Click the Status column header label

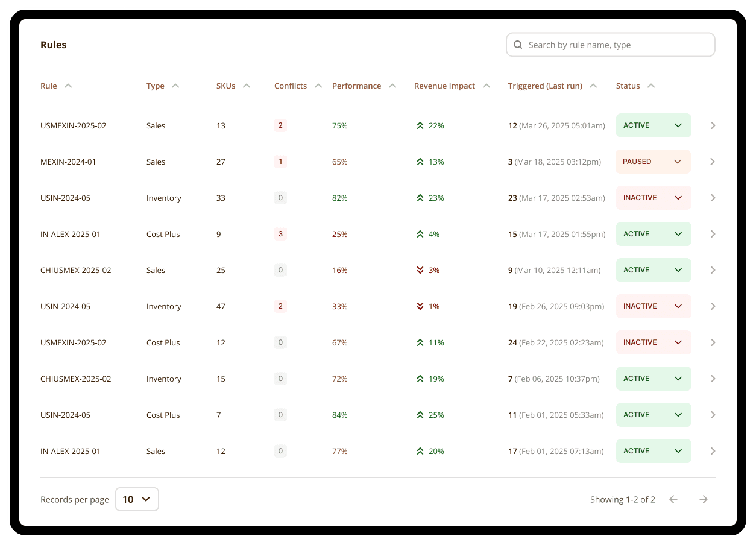(x=628, y=86)
